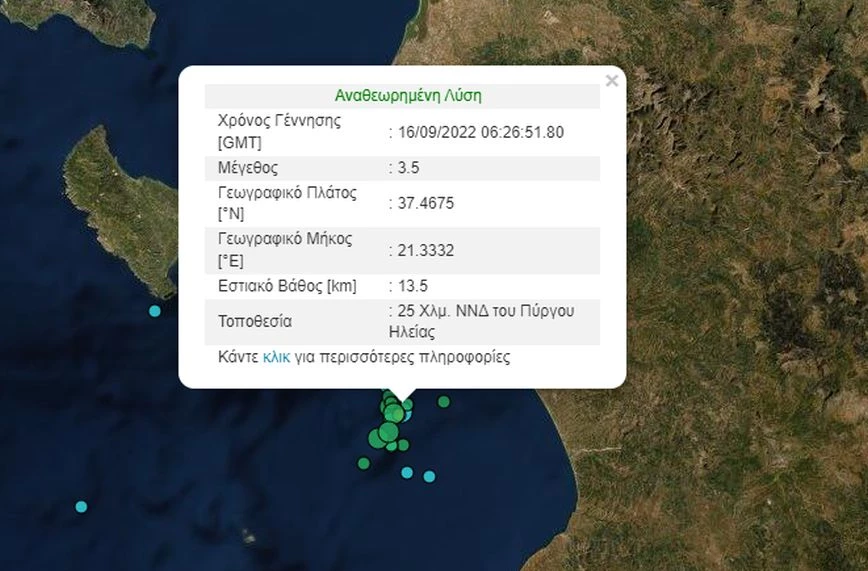868x571 pixels.
Task: Close the earthquake info popup
Action: (611, 81)
